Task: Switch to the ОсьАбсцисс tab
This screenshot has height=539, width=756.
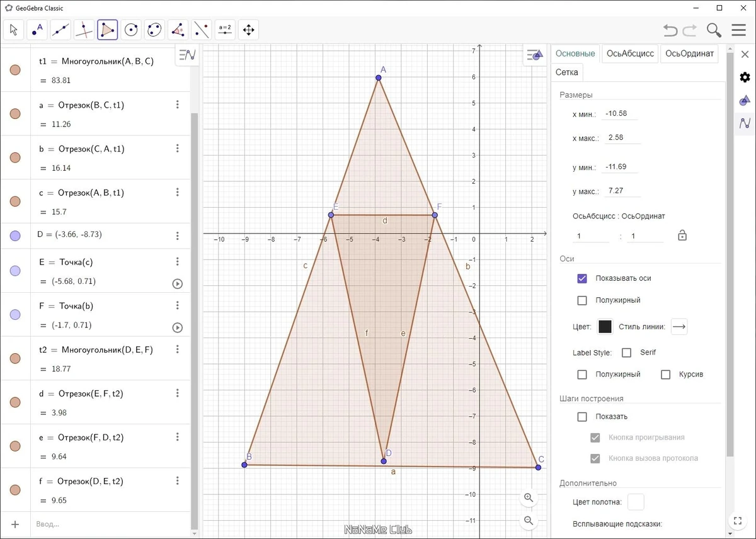Action: 630,54
